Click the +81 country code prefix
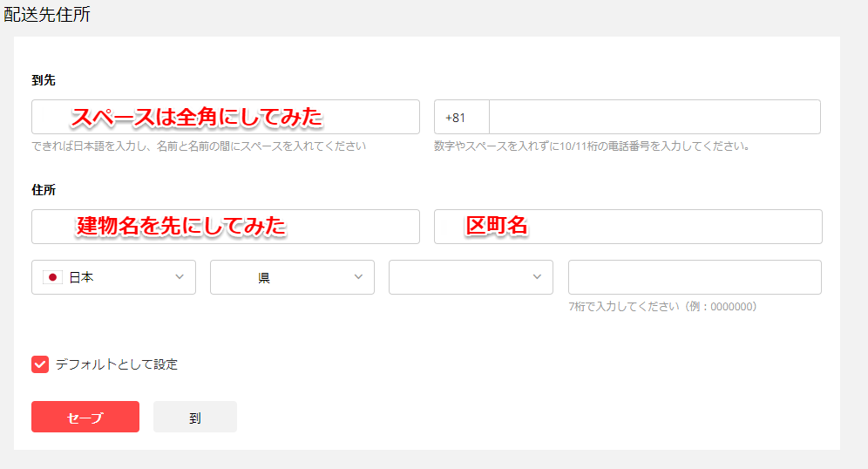The height and width of the screenshot is (469, 868). pos(456,118)
